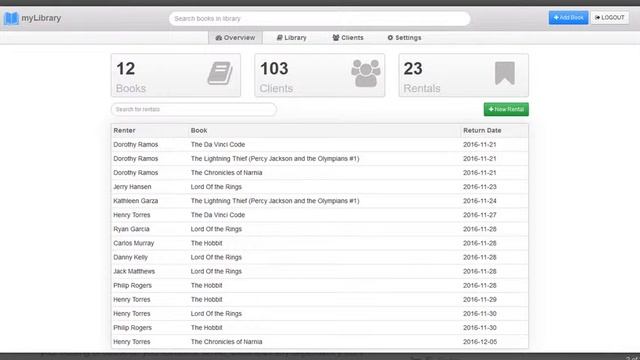Select the Carlos Murray rental row
The width and height of the screenshot is (640, 360).
(320, 243)
